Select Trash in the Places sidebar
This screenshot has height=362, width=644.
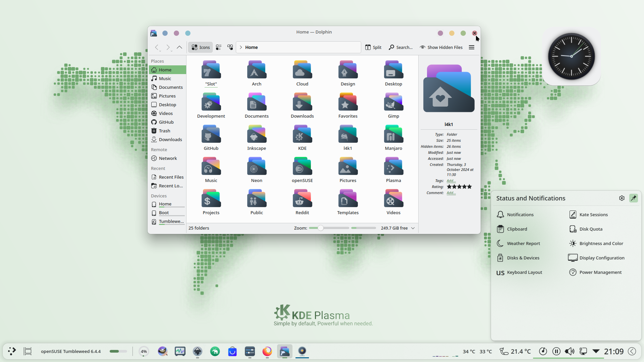point(167,131)
